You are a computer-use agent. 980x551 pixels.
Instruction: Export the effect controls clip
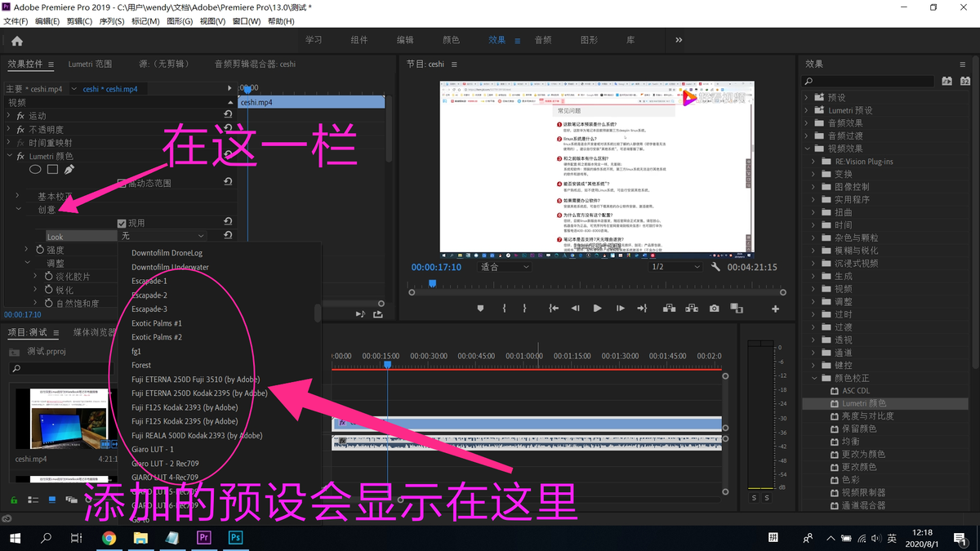click(x=378, y=313)
